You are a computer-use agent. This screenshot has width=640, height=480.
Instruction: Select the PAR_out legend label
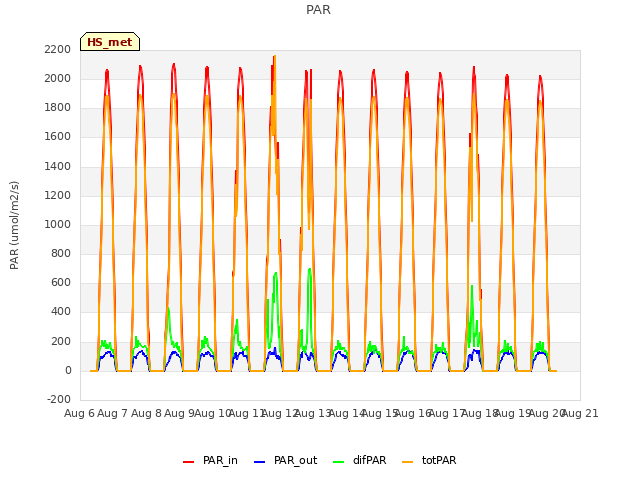(296, 460)
